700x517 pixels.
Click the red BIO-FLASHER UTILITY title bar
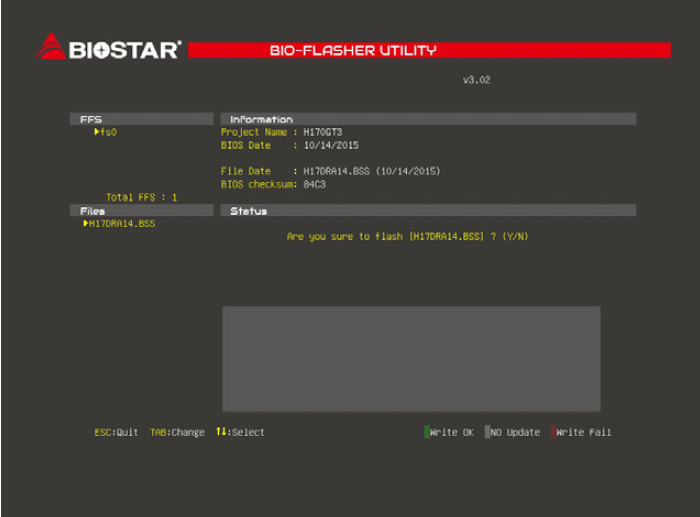coord(429,50)
